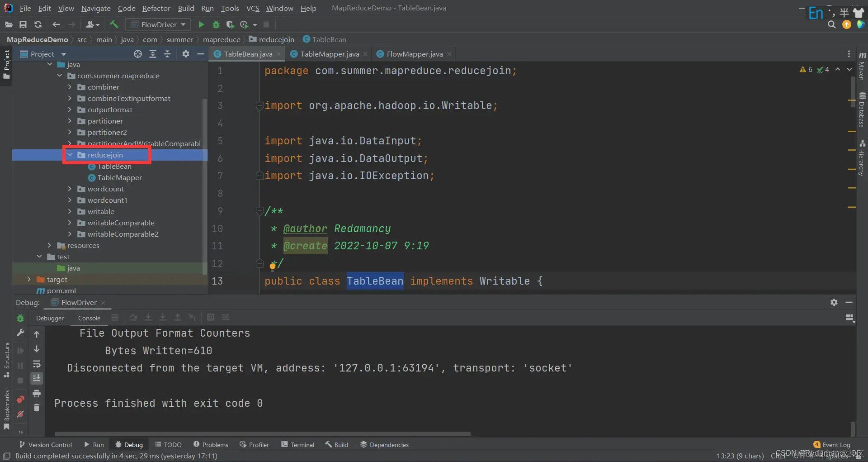Rerun FlowDriver using debug panel bug icon
The width and height of the screenshot is (868, 462).
pyautogui.click(x=20, y=319)
